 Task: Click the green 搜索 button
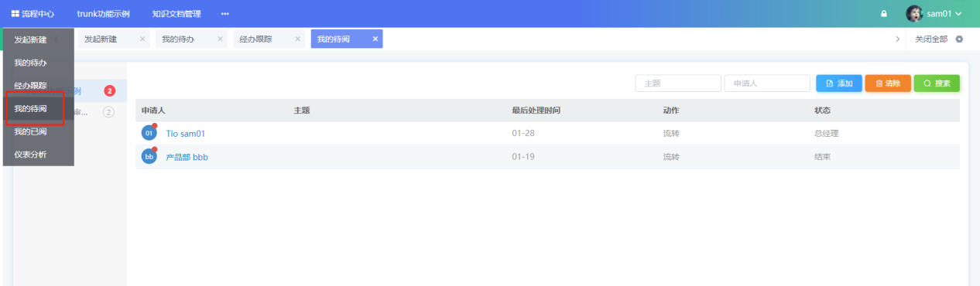937,83
